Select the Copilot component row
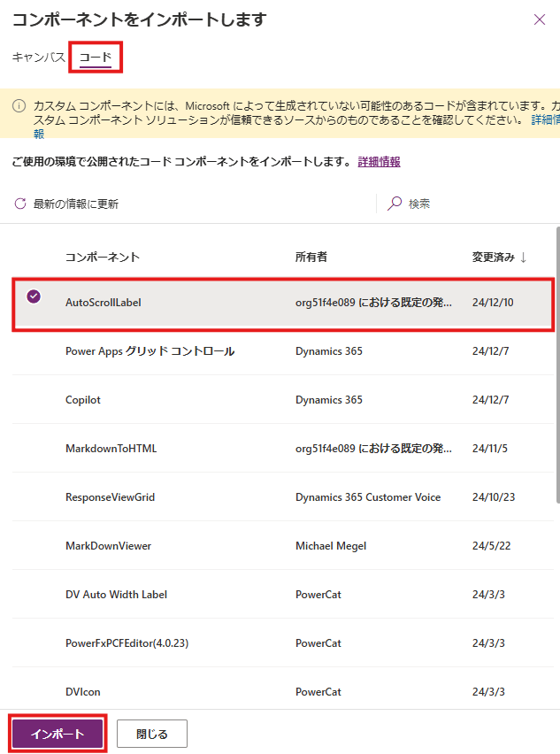560x754 pixels. 282,400
